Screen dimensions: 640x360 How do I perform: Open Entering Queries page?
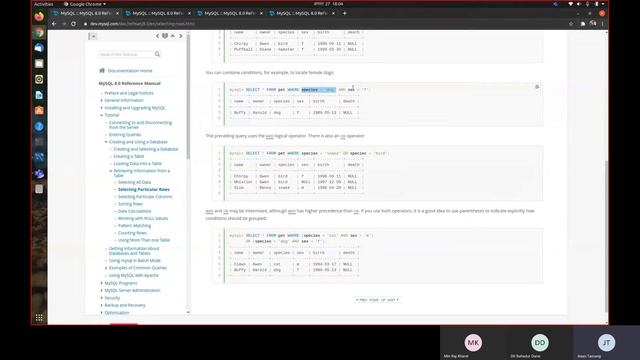pyautogui.click(x=125, y=135)
